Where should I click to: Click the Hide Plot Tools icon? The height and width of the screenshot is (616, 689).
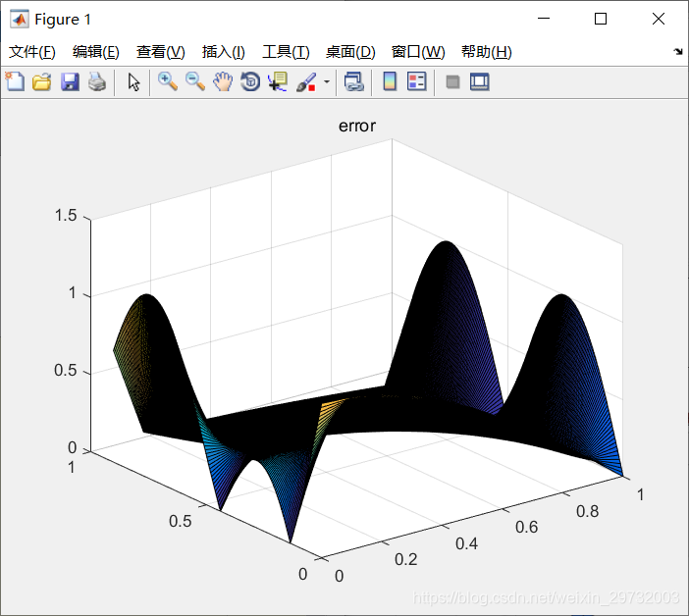pyautogui.click(x=452, y=82)
